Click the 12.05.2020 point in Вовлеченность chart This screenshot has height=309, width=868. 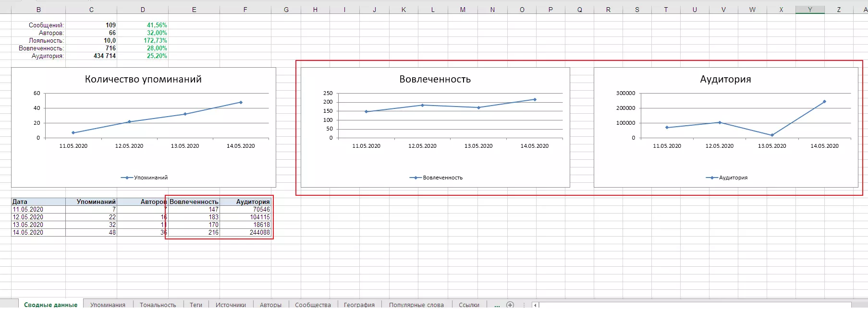pos(422,105)
